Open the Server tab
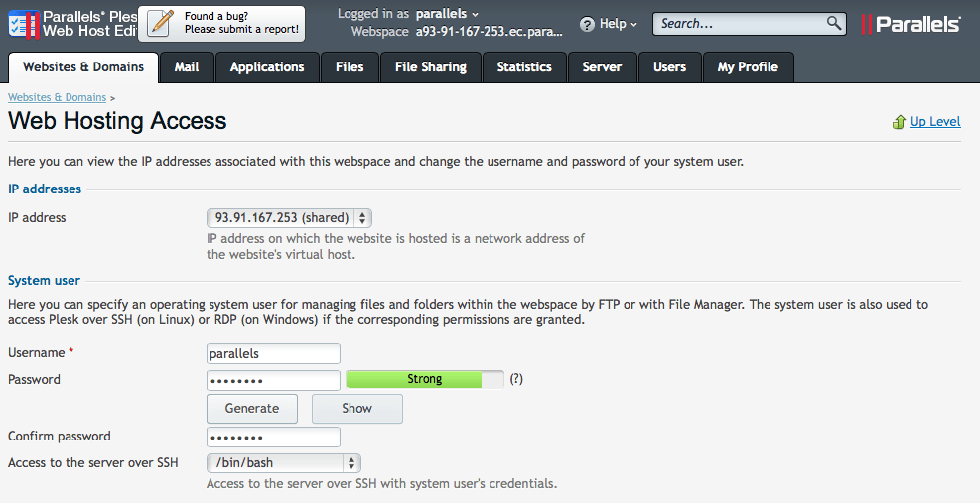This screenshot has width=980, height=503. [x=602, y=67]
